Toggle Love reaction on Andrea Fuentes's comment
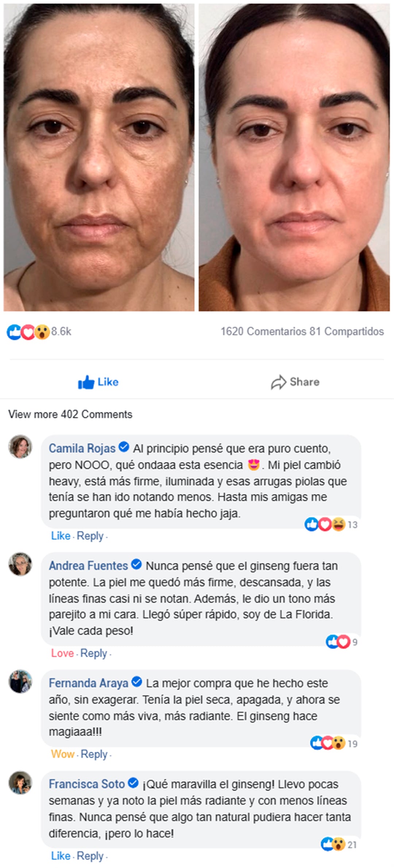 pyautogui.click(x=62, y=653)
